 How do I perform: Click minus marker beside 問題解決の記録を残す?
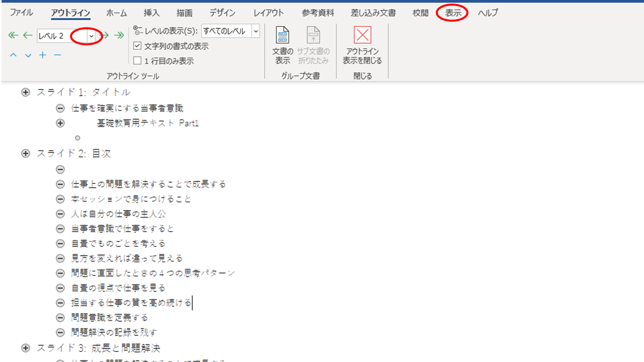coord(60,332)
